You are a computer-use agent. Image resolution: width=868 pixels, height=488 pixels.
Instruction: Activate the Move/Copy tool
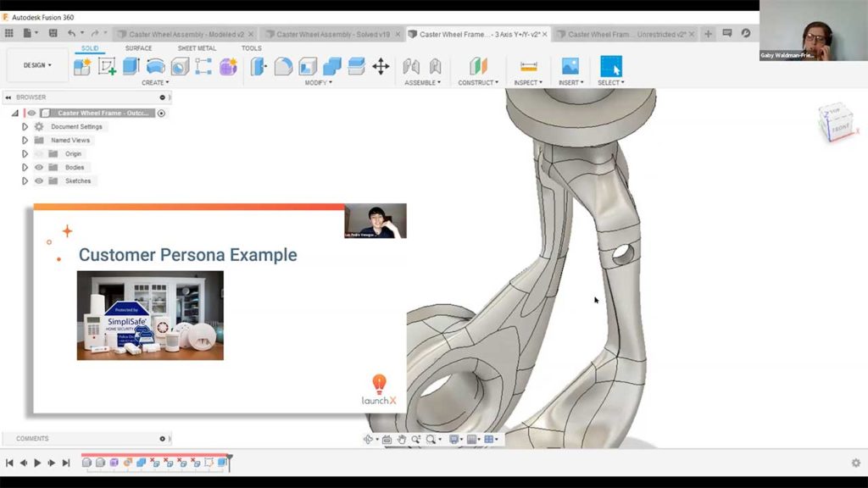click(380, 65)
